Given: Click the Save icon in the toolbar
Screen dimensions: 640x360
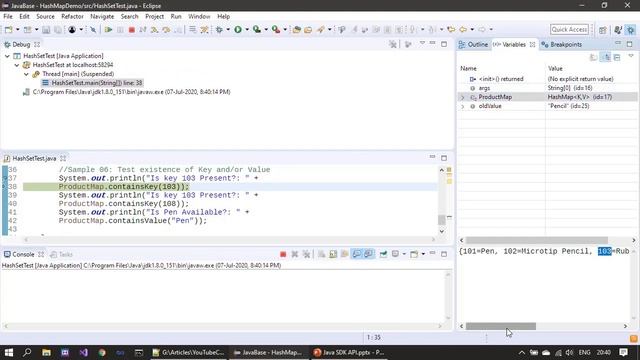Looking at the screenshot, I should pyautogui.click(x=46, y=29).
